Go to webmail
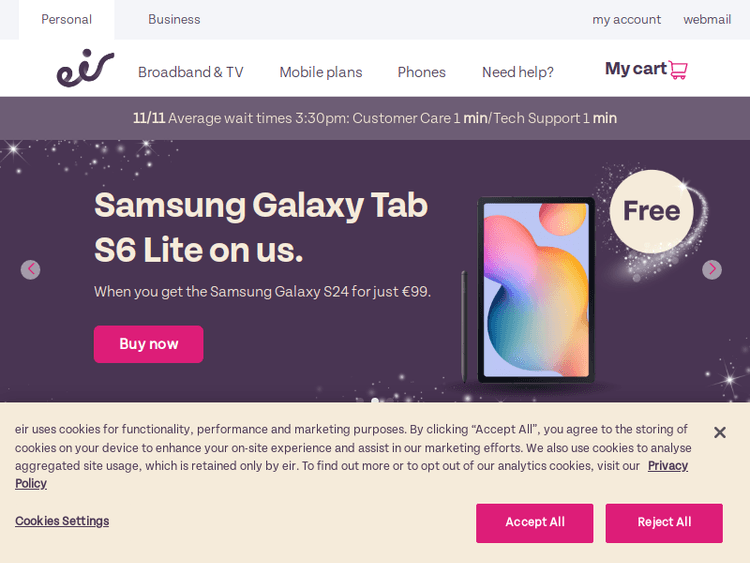This screenshot has height=563, width=750. pos(707,19)
